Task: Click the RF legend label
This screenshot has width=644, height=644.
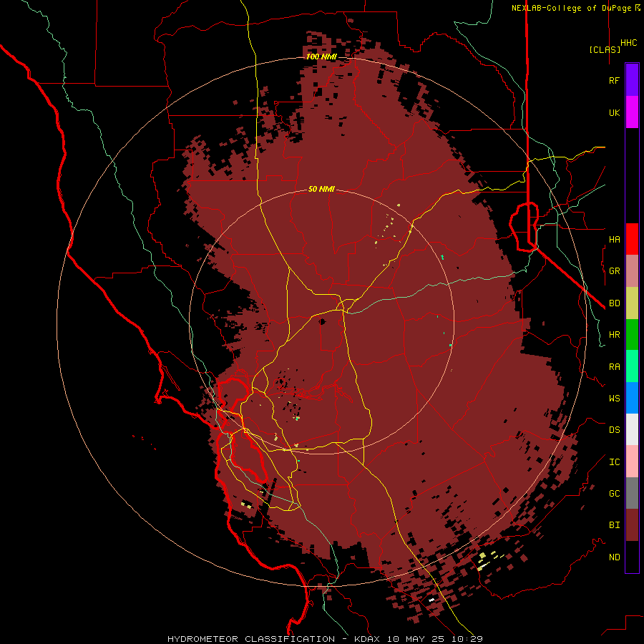Action: [x=614, y=80]
